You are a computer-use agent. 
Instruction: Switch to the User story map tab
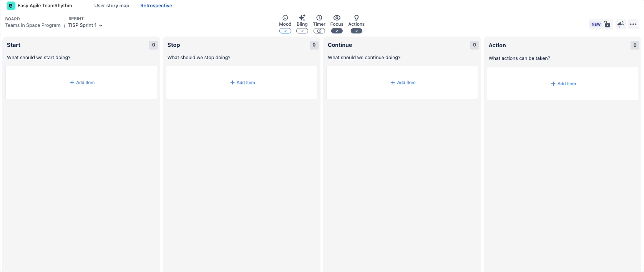tap(112, 6)
